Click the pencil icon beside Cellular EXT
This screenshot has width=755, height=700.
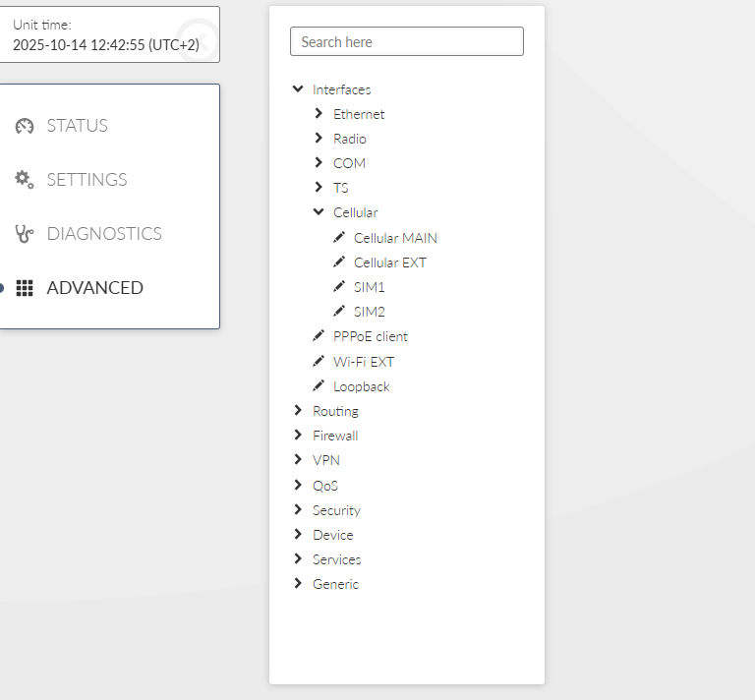click(339, 262)
